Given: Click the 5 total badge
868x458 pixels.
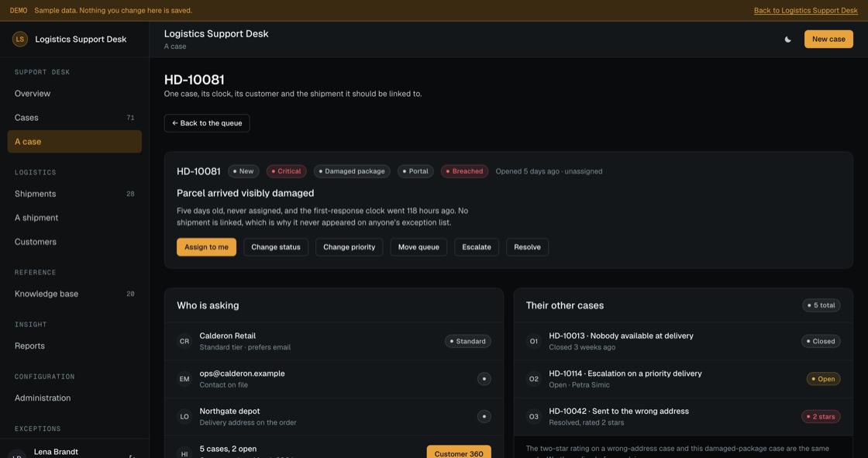Looking at the screenshot, I should point(821,305).
